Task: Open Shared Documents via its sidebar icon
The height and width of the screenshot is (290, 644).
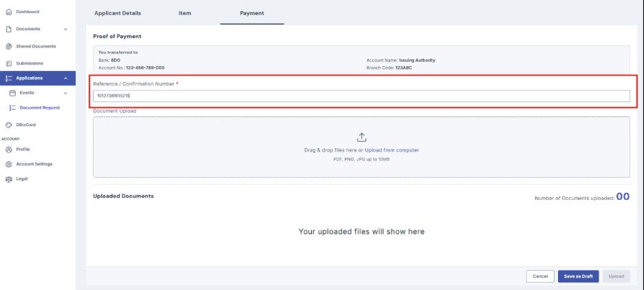Action: click(9, 46)
